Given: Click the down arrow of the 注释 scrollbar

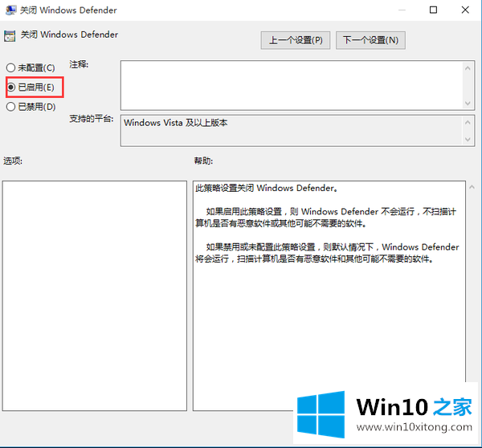Looking at the screenshot, I should [468, 104].
